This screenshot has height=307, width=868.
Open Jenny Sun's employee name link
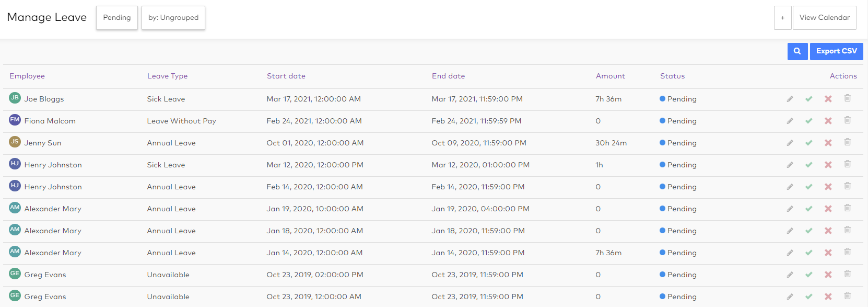[x=43, y=143]
